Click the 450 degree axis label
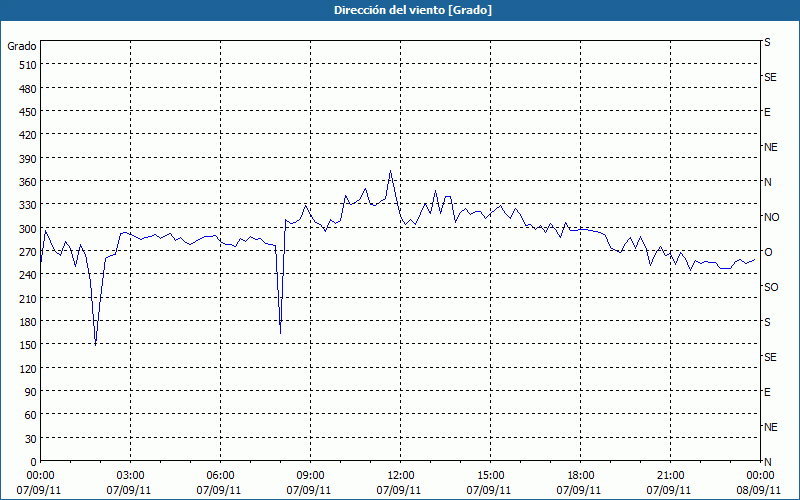800x500 pixels. pyautogui.click(x=28, y=112)
